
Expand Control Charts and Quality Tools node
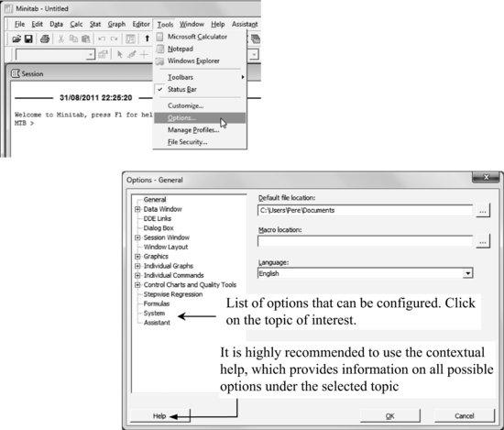point(137,284)
